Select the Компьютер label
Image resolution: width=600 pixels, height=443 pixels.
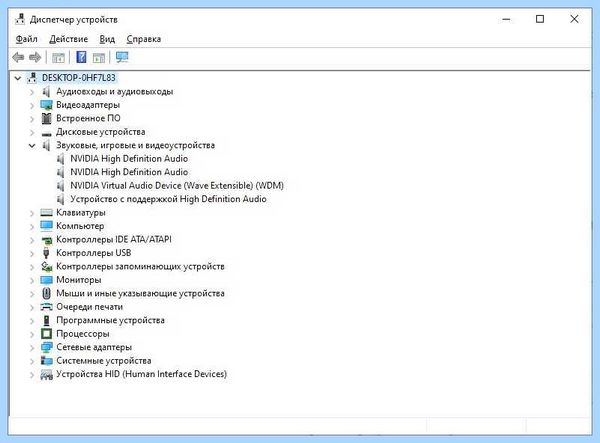click(80, 226)
